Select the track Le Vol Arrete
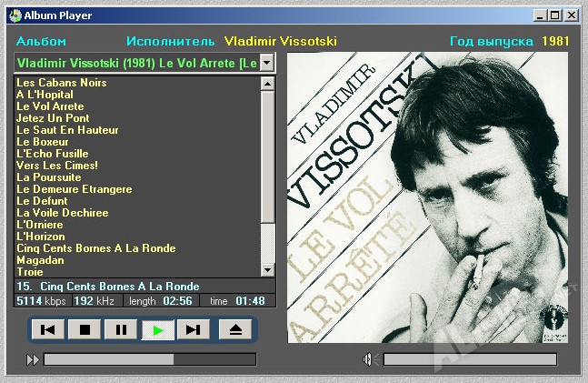Viewport: 588px width, 383px height. point(50,106)
